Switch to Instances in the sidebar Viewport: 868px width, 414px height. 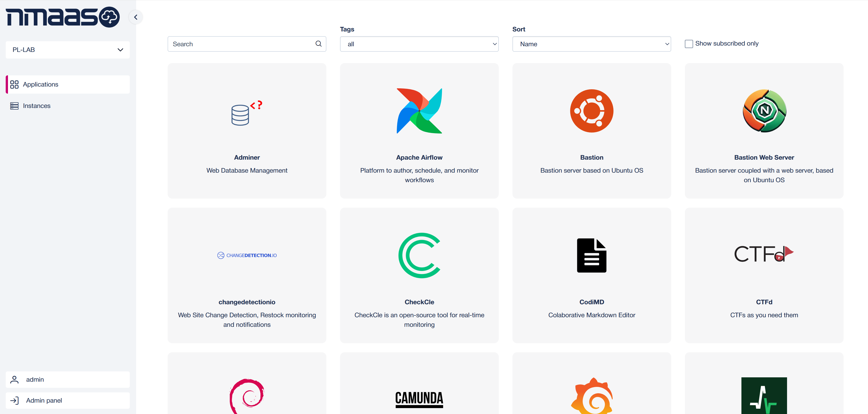tap(68, 106)
